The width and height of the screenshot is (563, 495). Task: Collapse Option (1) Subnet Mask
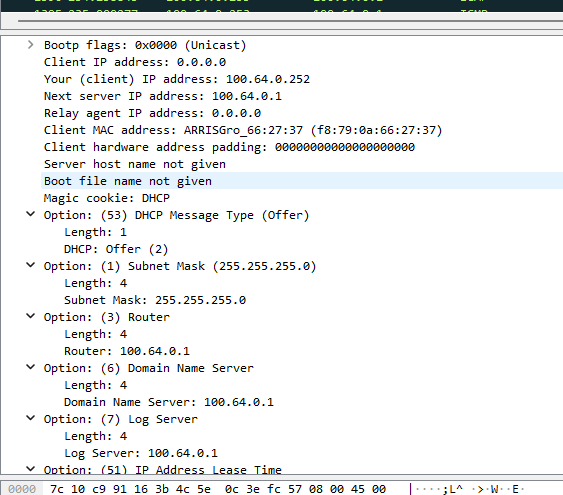coord(31,265)
